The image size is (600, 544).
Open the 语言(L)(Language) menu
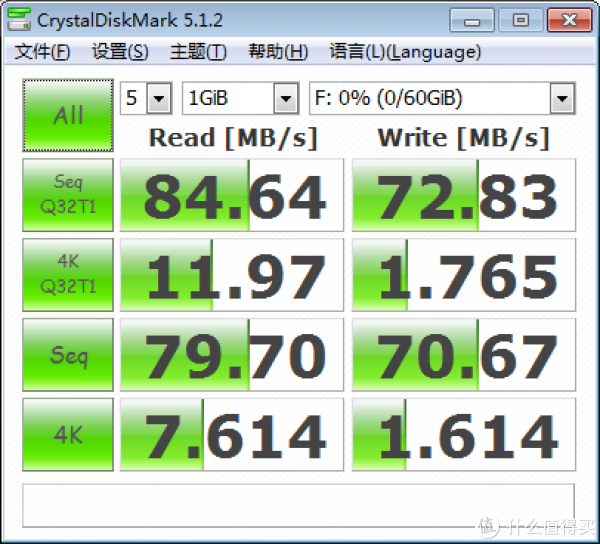tap(405, 52)
